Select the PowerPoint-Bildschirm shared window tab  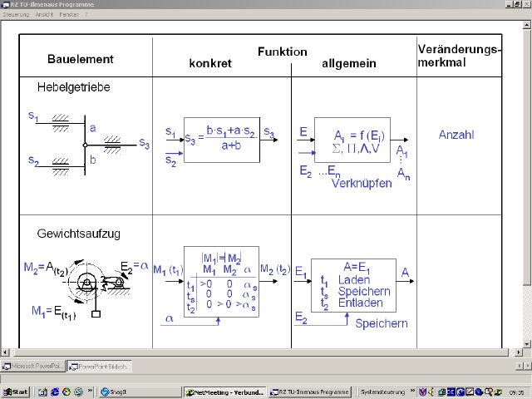pos(100,366)
